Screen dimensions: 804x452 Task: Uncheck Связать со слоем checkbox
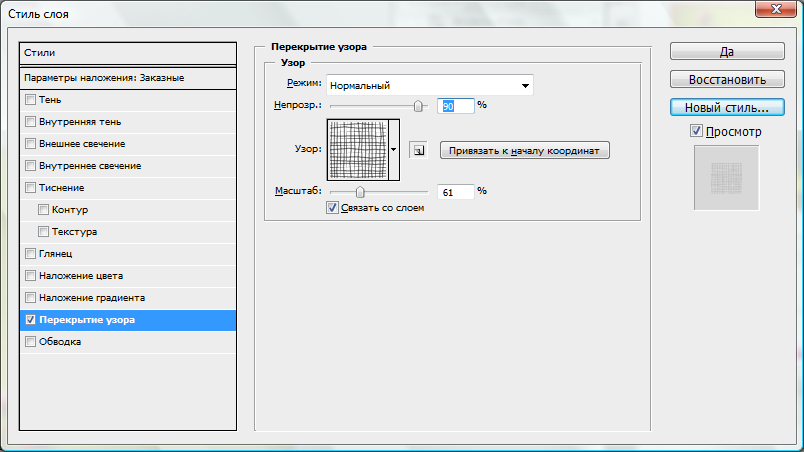(x=332, y=208)
